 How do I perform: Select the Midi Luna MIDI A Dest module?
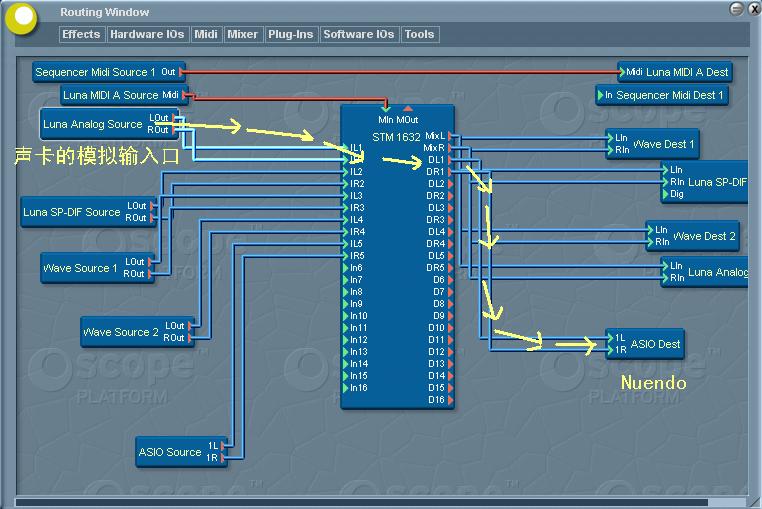coord(675,72)
